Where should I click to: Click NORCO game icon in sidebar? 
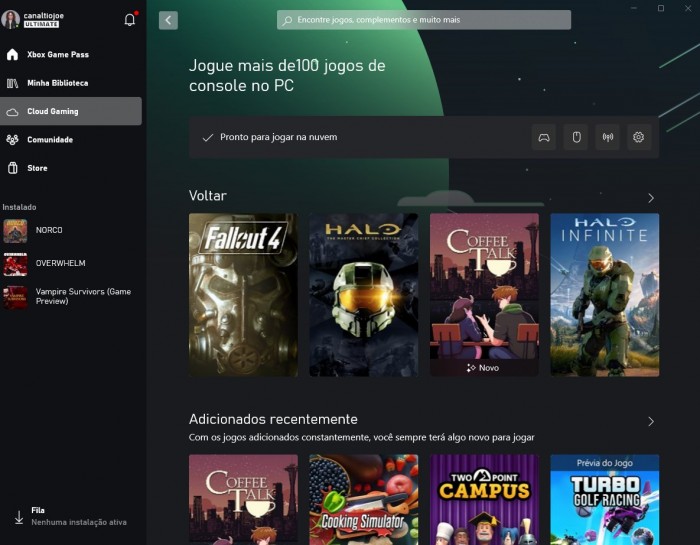pyautogui.click(x=15, y=231)
